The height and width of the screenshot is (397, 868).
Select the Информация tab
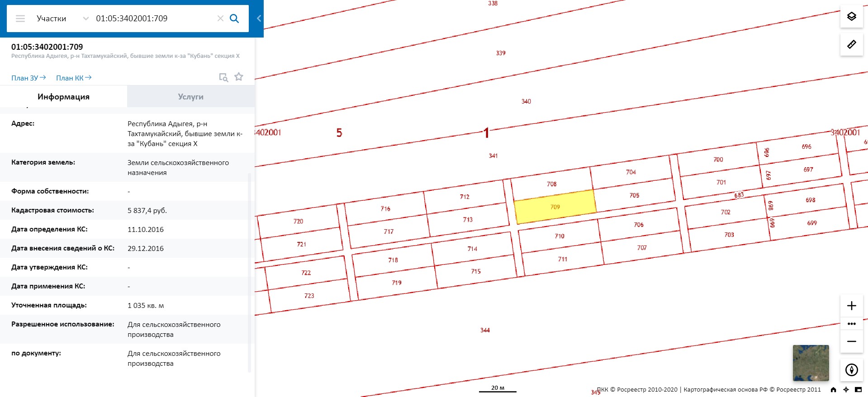[x=63, y=97]
